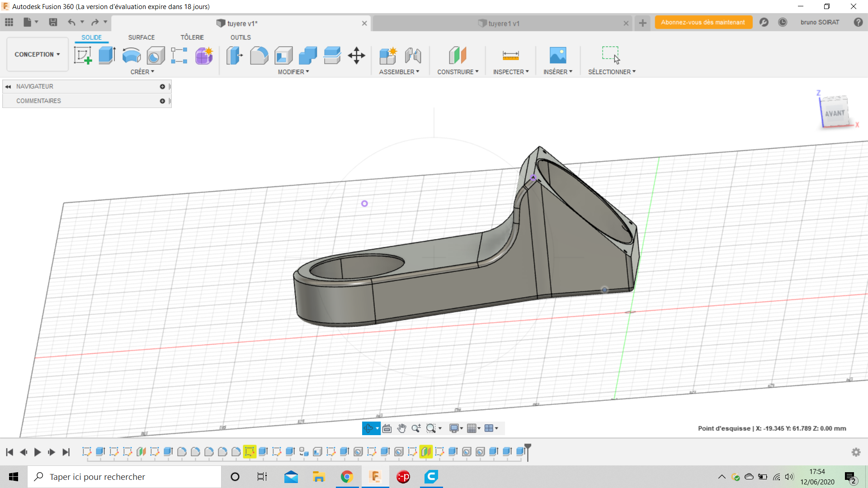This screenshot has height=488, width=868.
Task: Select the Shell tool icon
Action: point(283,56)
